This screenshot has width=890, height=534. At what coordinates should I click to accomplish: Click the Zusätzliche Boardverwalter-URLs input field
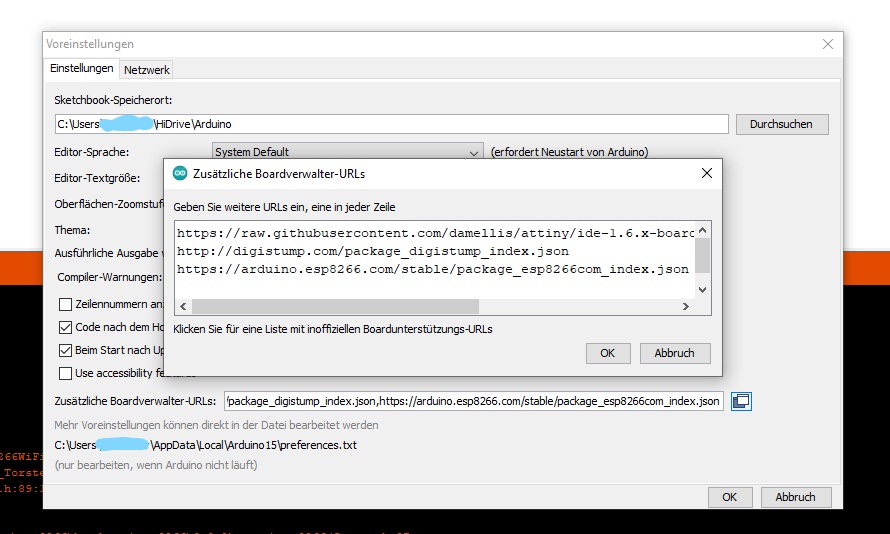(473, 401)
